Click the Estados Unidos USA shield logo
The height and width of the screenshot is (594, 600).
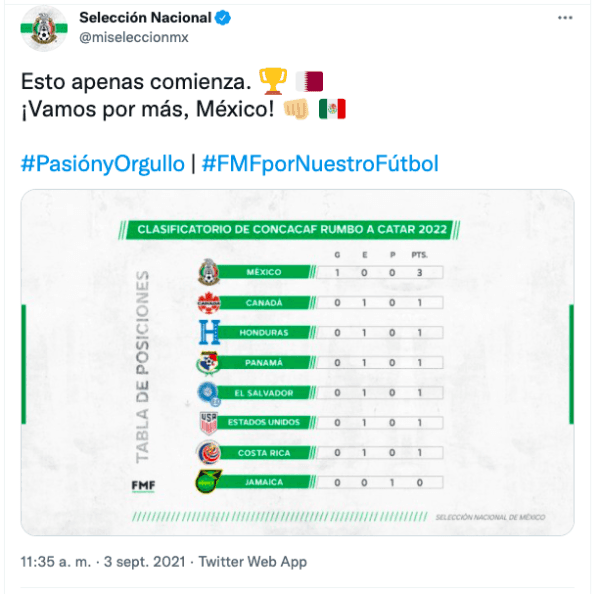coord(209,423)
